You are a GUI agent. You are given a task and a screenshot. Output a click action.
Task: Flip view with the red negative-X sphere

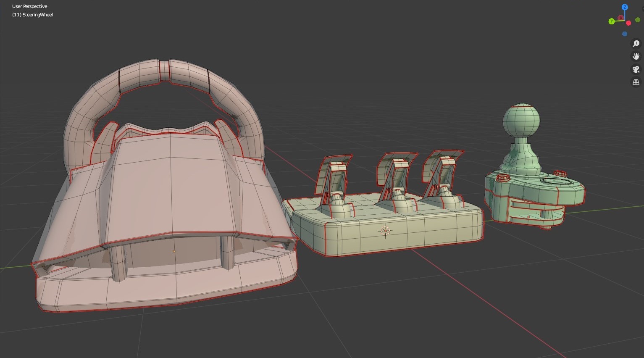point(628,23)
